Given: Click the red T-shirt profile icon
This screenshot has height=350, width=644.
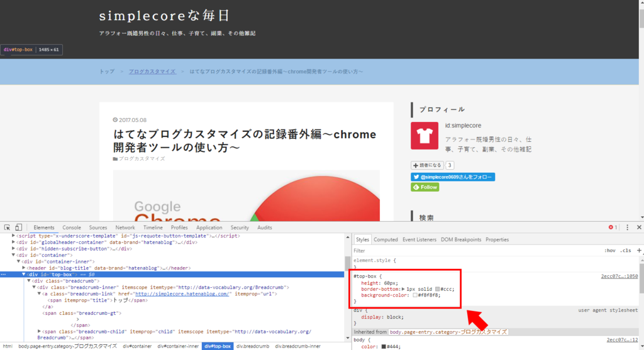Looking at the screenshot, I should click(425, 136).
